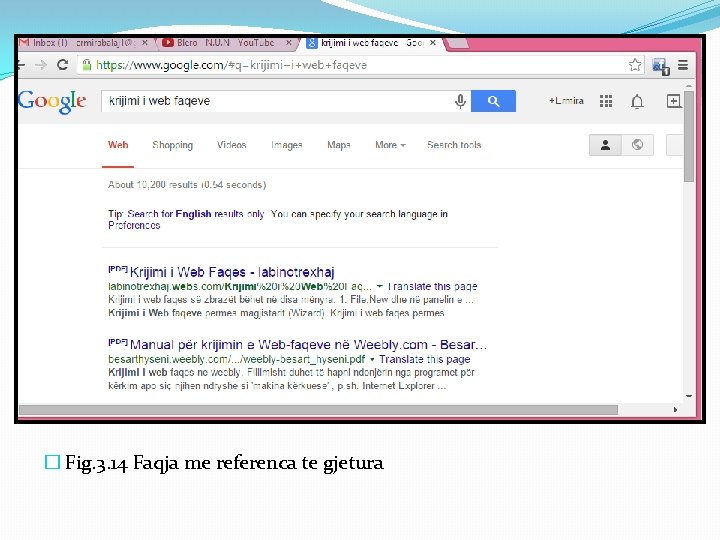Select global results globe icon
This screenshot has height=540, width=720.
[637, 145]
